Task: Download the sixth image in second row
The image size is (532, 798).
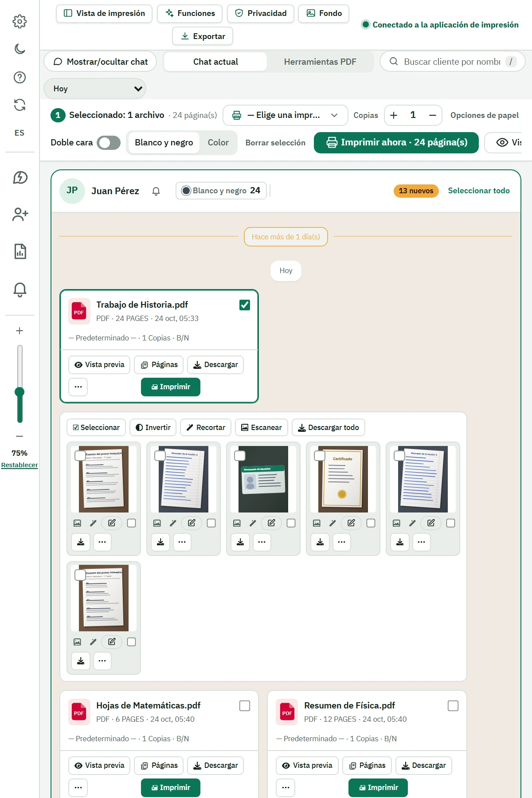Action: (x=81, y=661)
